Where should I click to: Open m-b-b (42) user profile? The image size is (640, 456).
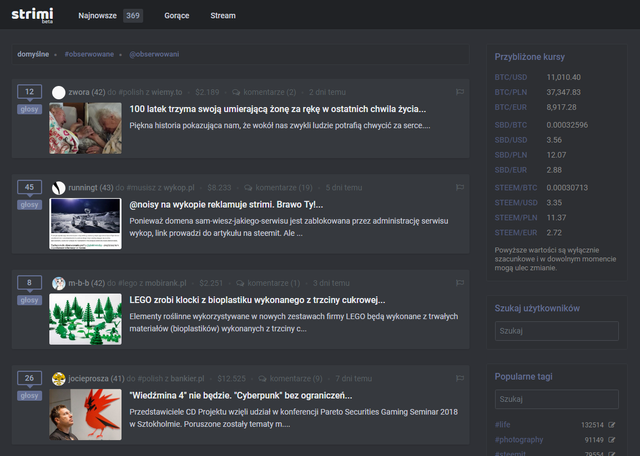(x=87, y=283)
